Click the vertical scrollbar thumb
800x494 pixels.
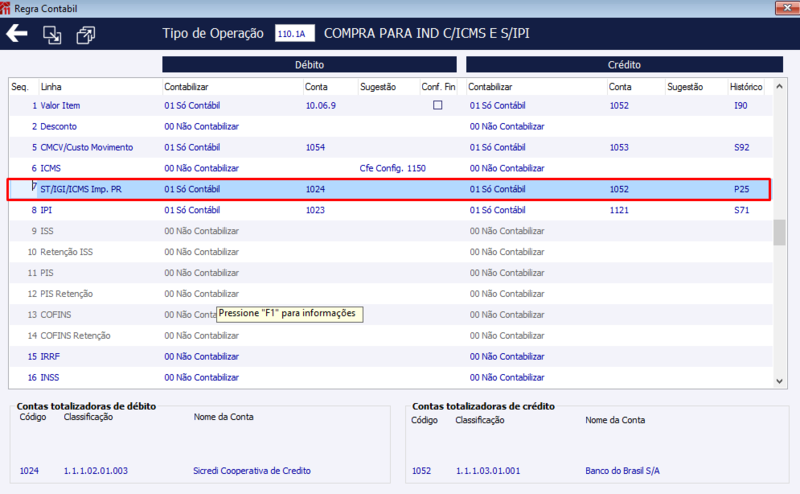click(779, 232)
